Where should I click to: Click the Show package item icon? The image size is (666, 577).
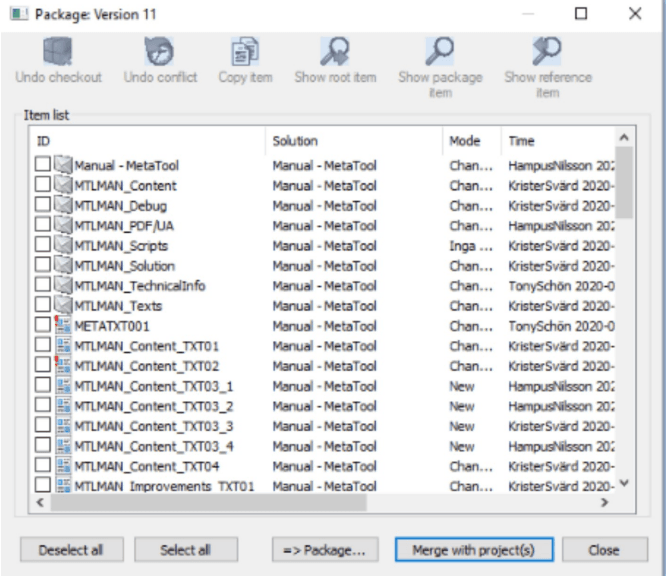[x=440, y=51]
